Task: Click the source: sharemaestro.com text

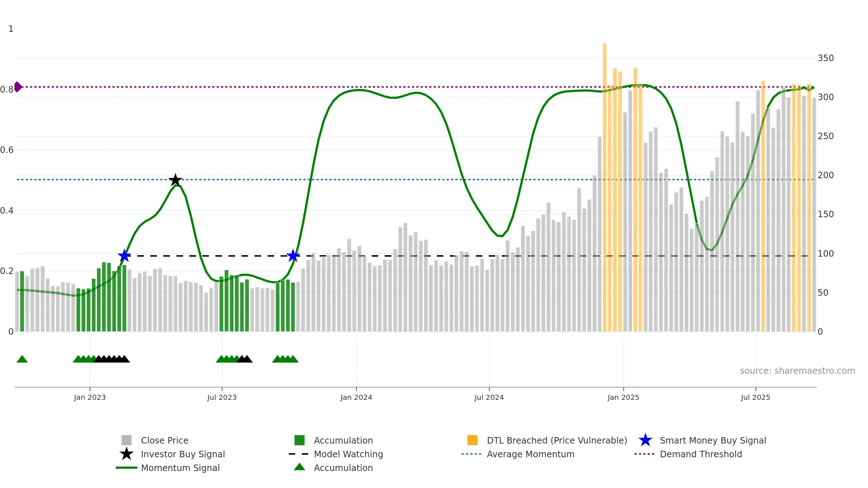Action: 797,371
